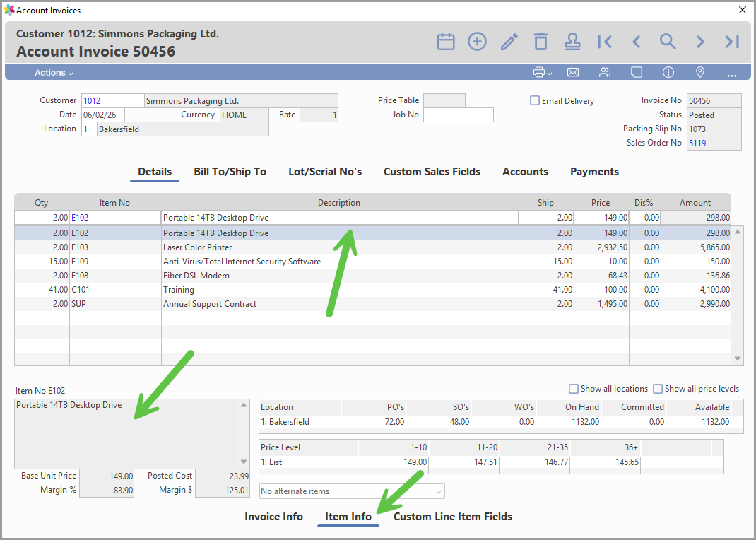
Task: Click the Packing Slip No 1073 field
Action: tap(714, 129)
